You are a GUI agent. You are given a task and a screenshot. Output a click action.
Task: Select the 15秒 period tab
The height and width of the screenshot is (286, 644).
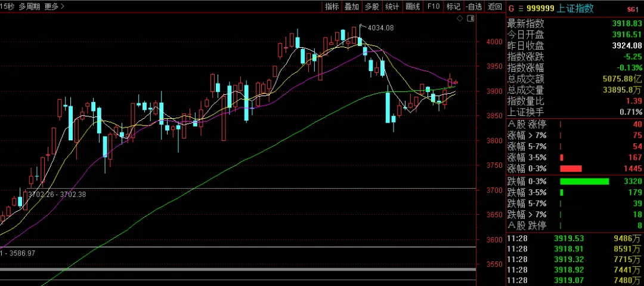7,6
